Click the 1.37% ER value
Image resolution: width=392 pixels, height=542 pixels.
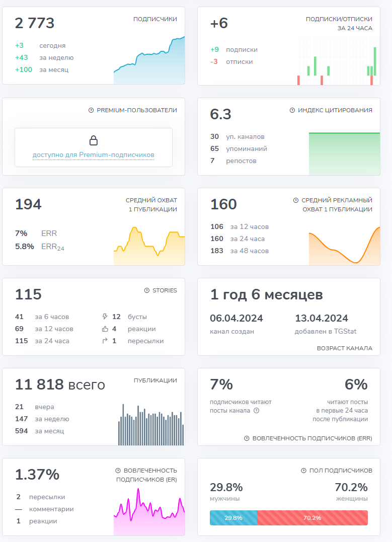[x=37, y=475]
